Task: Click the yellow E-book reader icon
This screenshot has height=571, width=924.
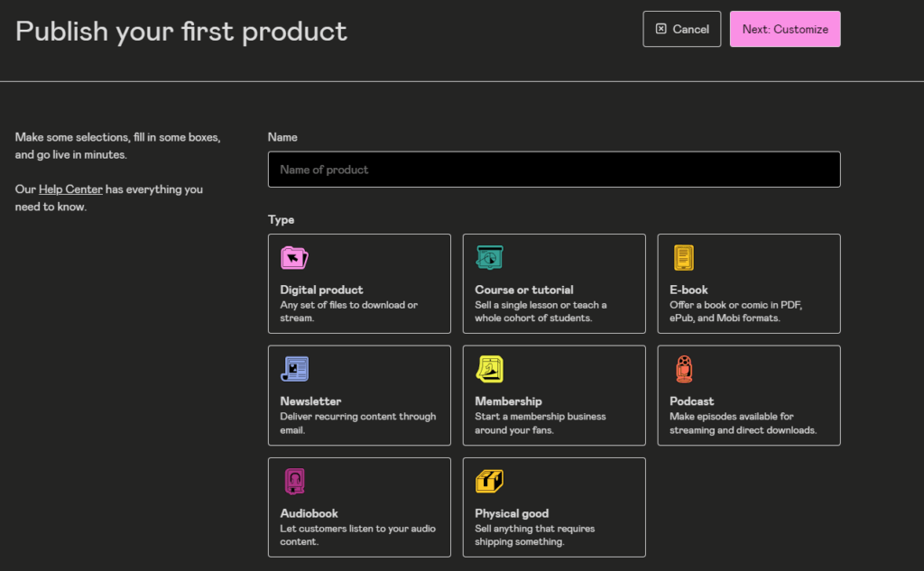Action: (684, 258)
